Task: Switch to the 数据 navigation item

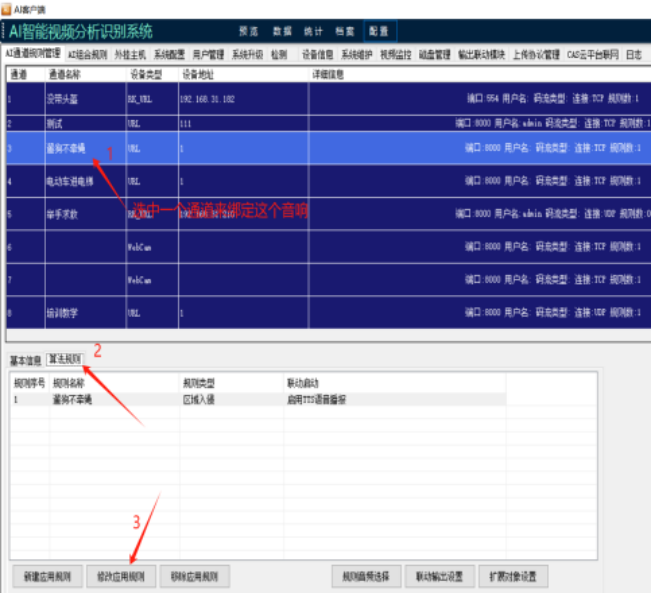Action: [x=282, y=31]
